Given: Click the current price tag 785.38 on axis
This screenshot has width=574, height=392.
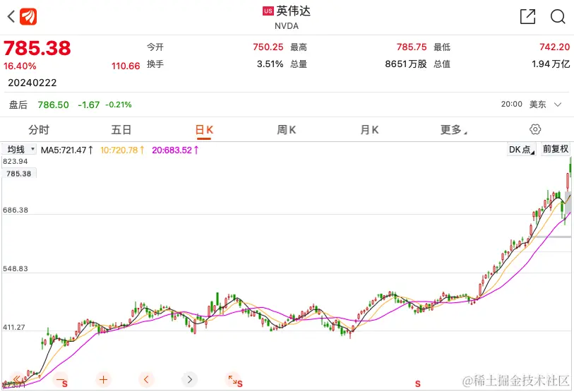Looking at the screenshot, I should point(18,174).
